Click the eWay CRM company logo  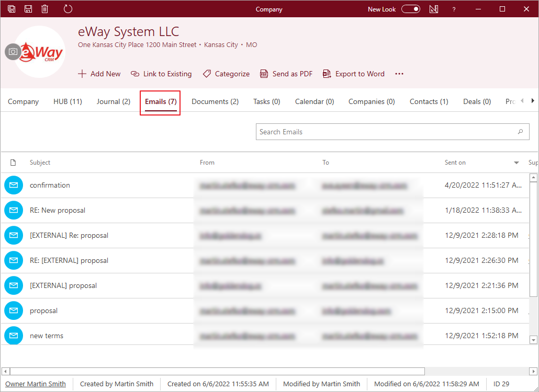42,52
